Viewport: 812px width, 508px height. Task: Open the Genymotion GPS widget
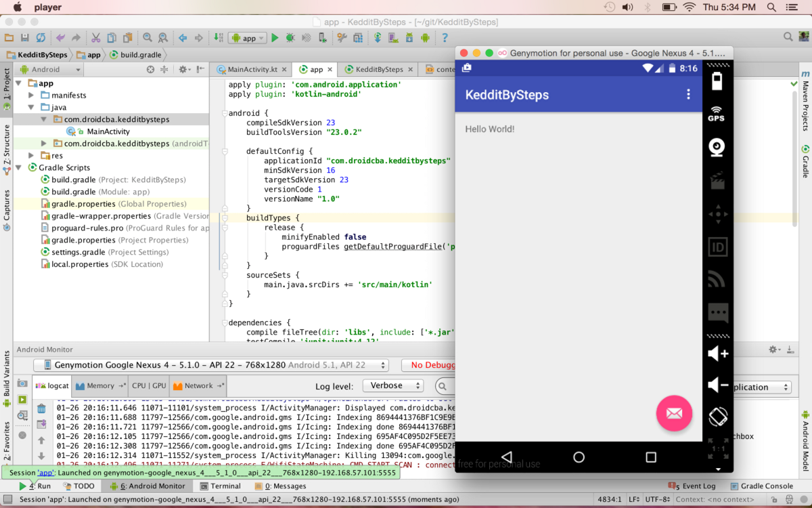pos(717,113)
